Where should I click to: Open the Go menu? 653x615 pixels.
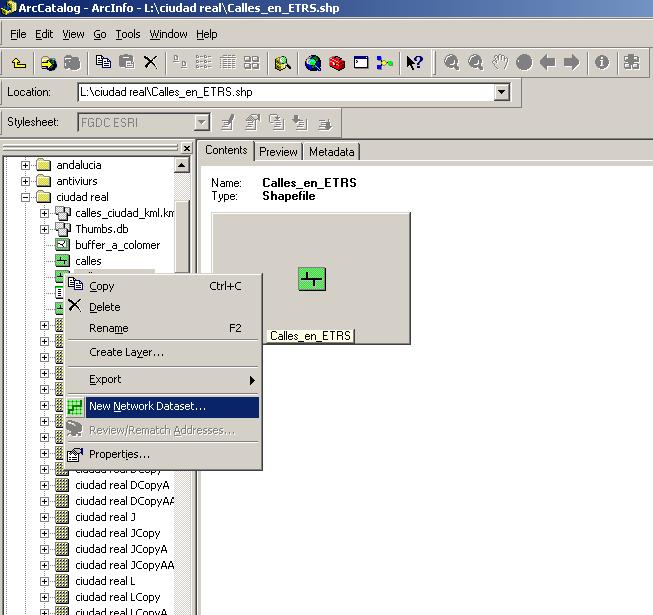100,34
